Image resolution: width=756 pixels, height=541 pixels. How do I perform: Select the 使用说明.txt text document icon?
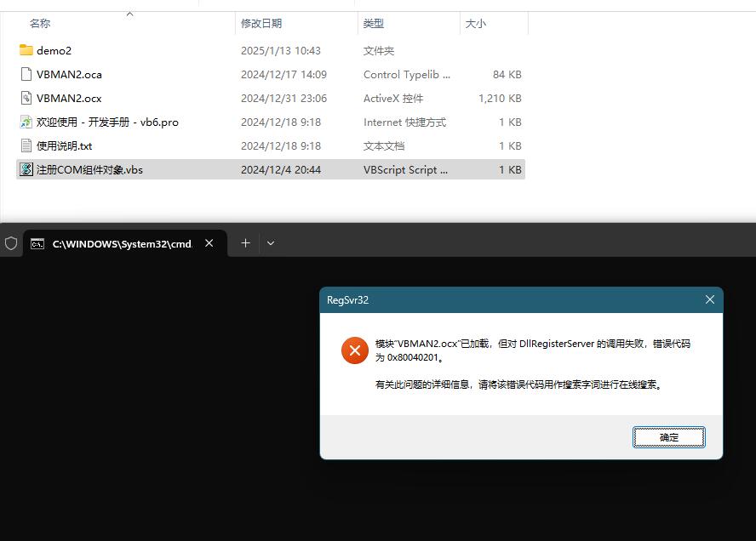pyautogui.click(x=26, y=145)
